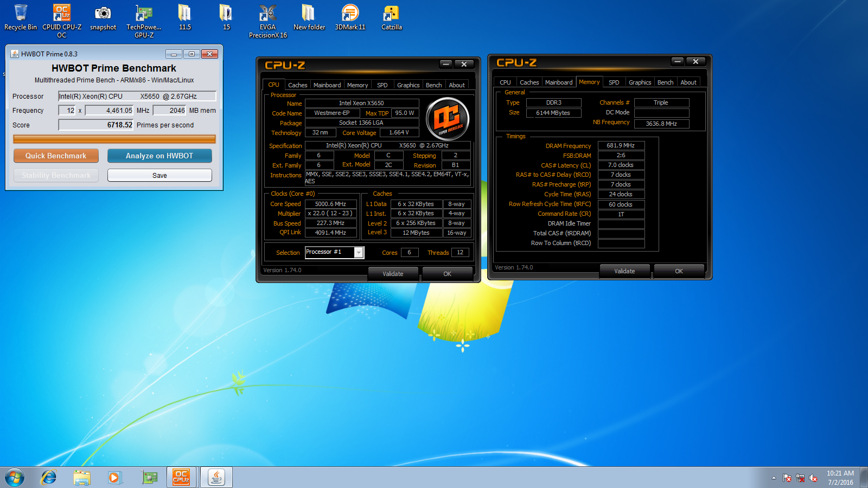Open CPUID CPU-Z OC desktop icon

coord(62,21)
